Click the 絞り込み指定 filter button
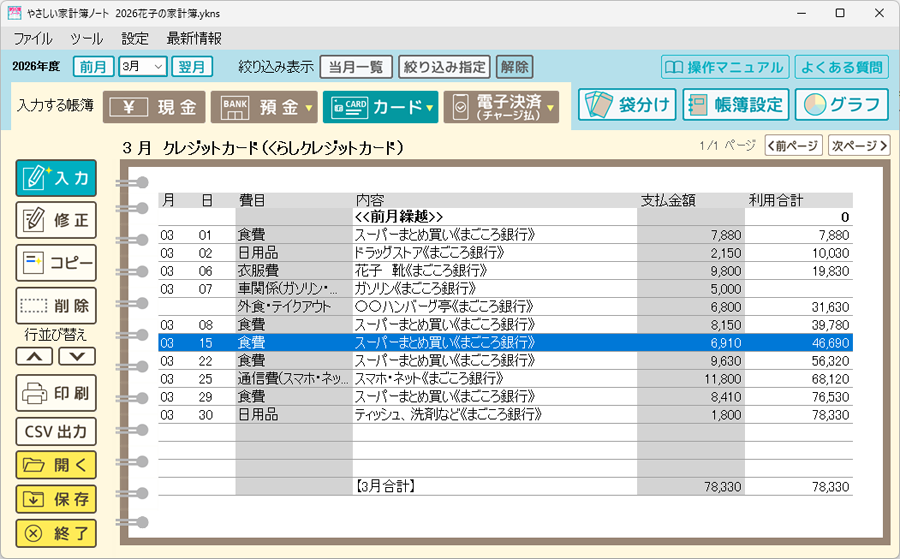This screenshot has width=900, height=559. [x=444, y=67]
